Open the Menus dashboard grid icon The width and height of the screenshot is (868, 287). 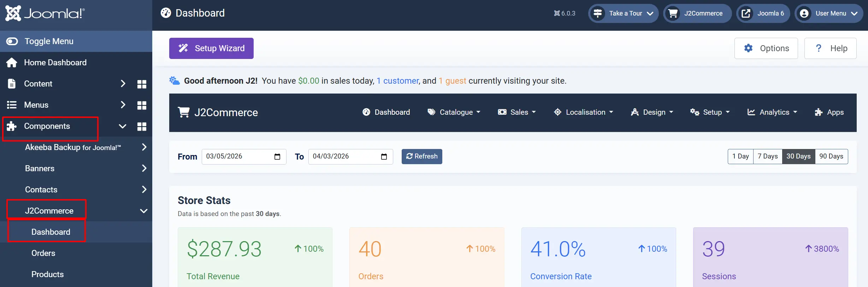coord(142,105)
